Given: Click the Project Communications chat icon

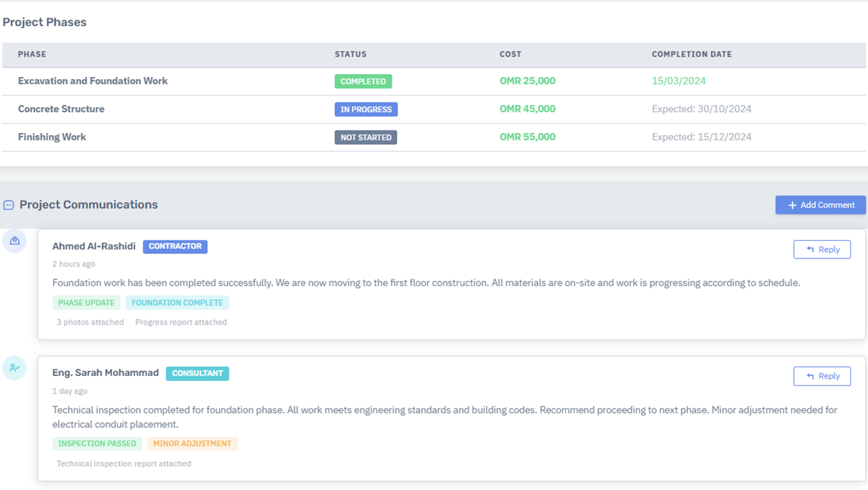Looking at the screenshot, I should click(9, 205).
